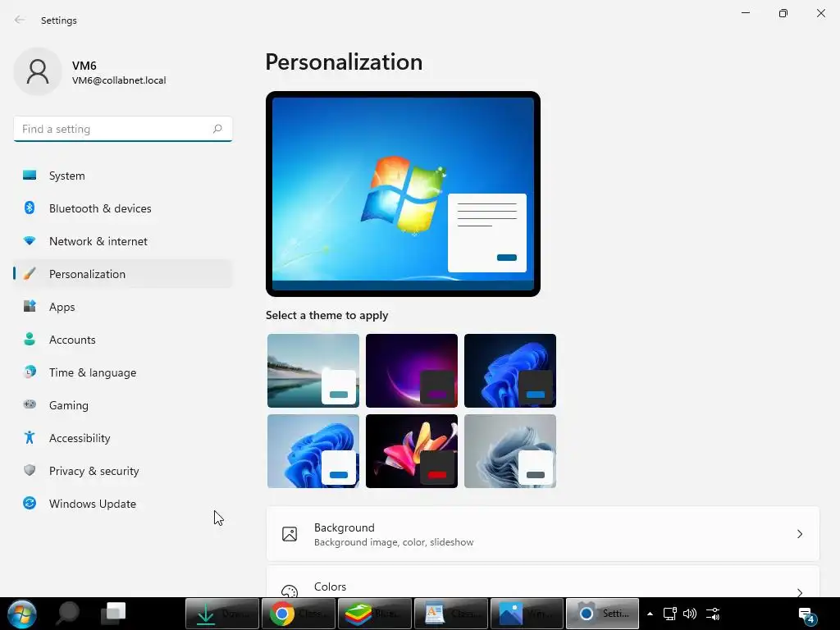Click the VM6@collabnet.local account email
The width and height of the screenshot is (840, 630).
tap(119, 80)
